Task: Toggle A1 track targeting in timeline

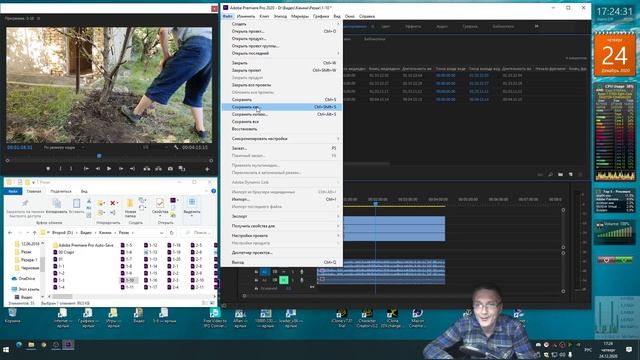Action: tap(264, 271)
